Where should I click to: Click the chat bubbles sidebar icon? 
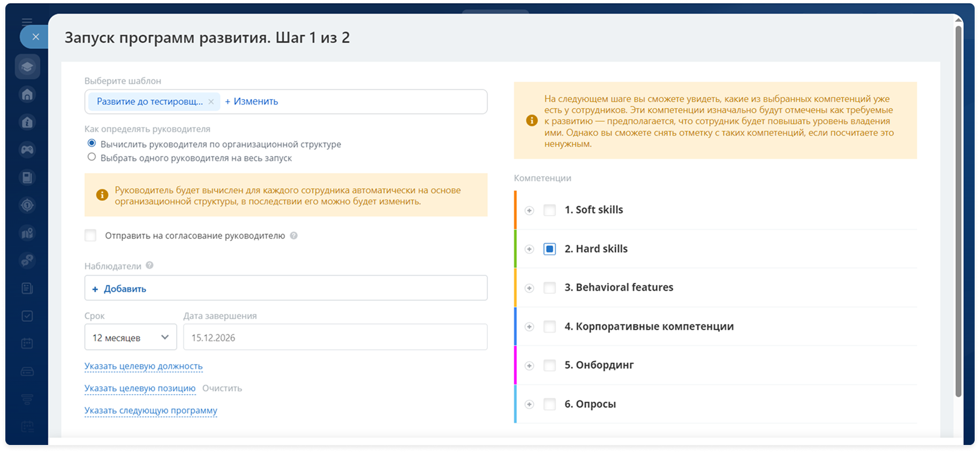[27, 261]
